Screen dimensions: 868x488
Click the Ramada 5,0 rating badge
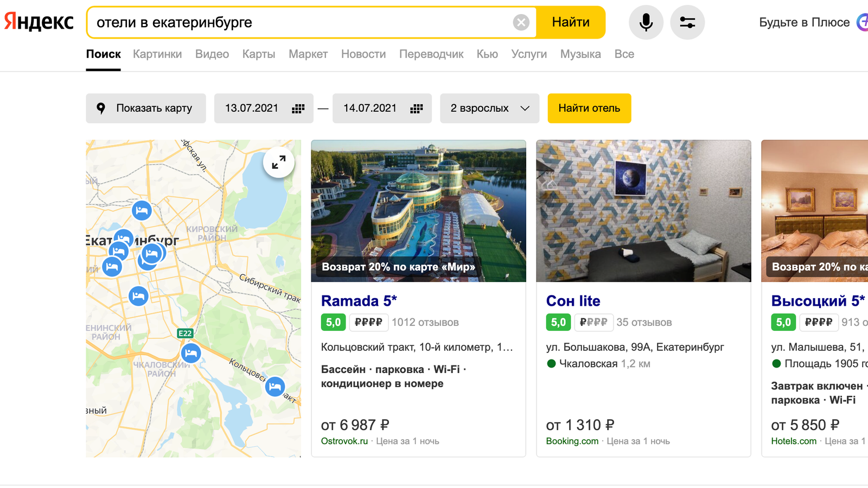coord(334,323)
